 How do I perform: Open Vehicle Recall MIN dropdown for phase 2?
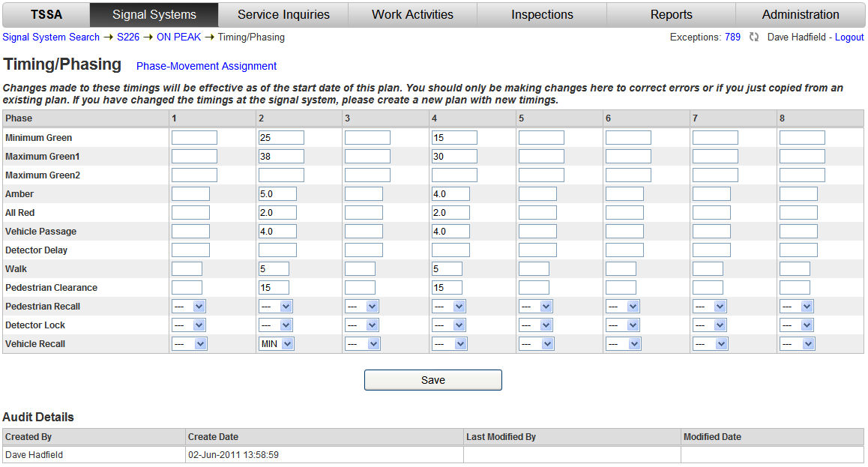coord(277,344)
